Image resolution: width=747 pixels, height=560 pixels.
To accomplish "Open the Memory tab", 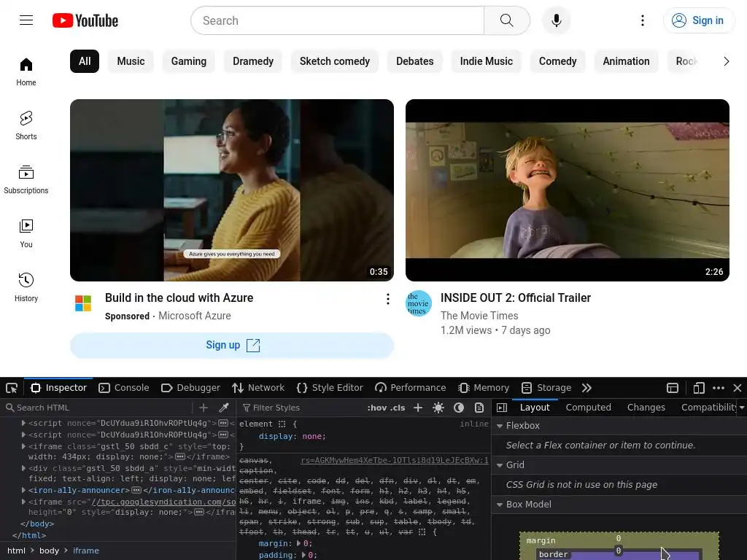I will point(484,388).
